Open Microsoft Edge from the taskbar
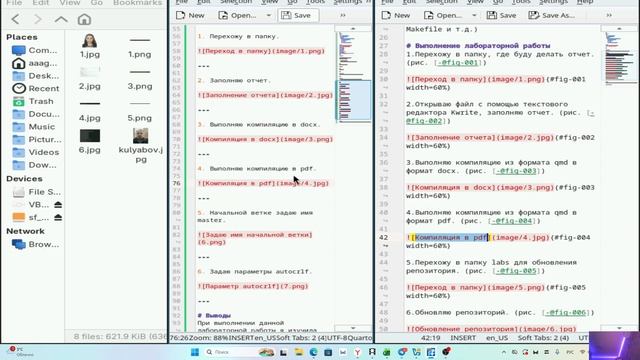The height and width of the screenshot is (360, 640). pyautogui.click(x=313, y=352)
